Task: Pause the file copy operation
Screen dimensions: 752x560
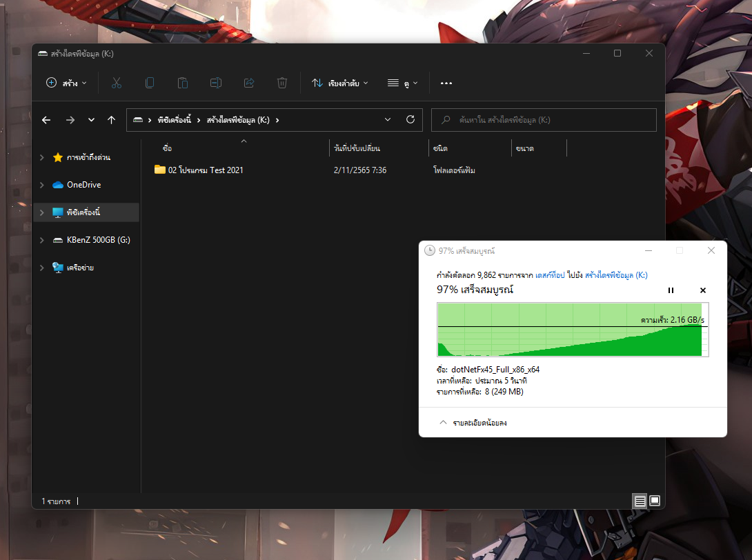Action: 671,290
